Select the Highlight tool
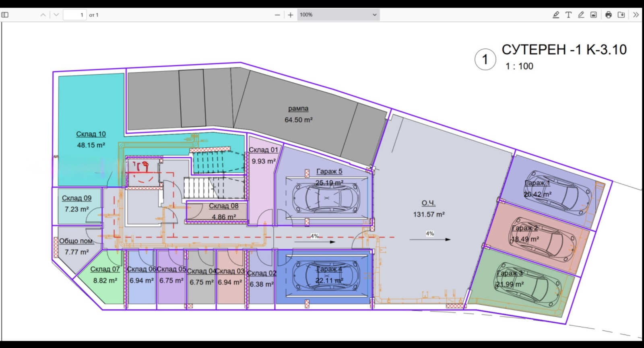 (x=556, y=15)
